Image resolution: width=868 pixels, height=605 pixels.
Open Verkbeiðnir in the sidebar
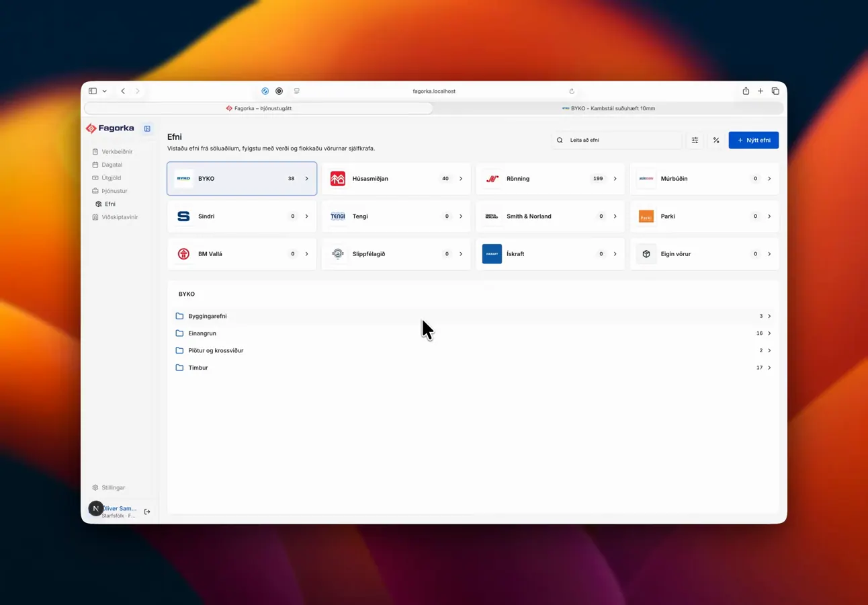coord(113,152)
